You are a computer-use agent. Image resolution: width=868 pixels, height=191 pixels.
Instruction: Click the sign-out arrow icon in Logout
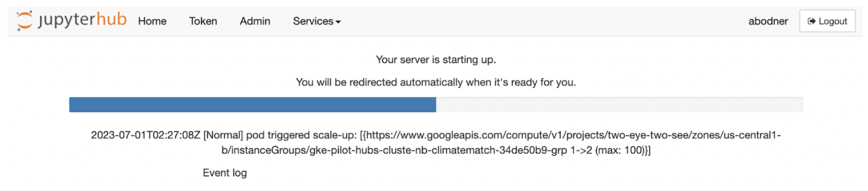[x=811, y=21]
